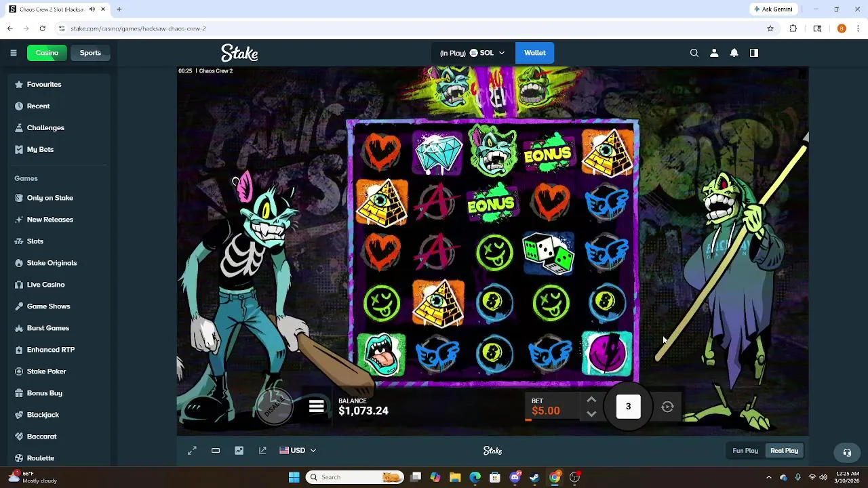This screenshot has height=488, width=868.
Task: Decrease bet with down arrow
Action: (x=591, y=413)
